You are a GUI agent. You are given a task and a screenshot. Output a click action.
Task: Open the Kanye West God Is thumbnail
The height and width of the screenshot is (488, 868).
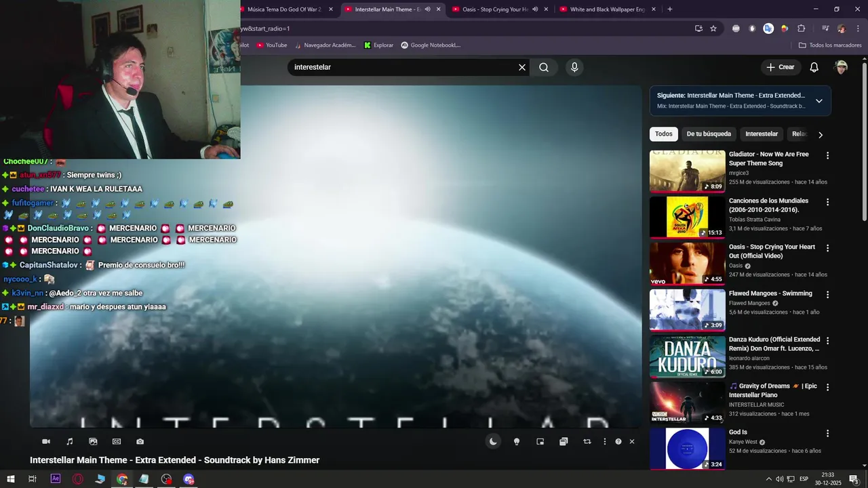pos(688,449)
